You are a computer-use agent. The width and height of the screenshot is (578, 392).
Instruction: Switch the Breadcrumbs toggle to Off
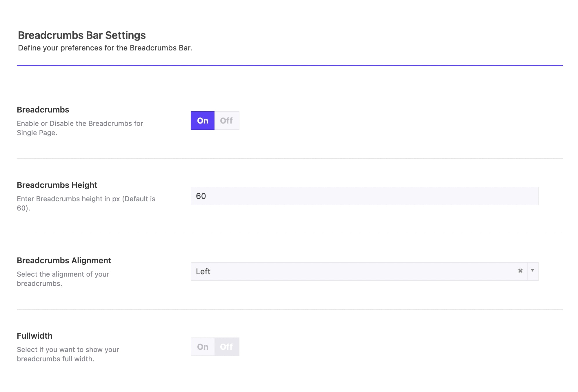tap(226, 121)
